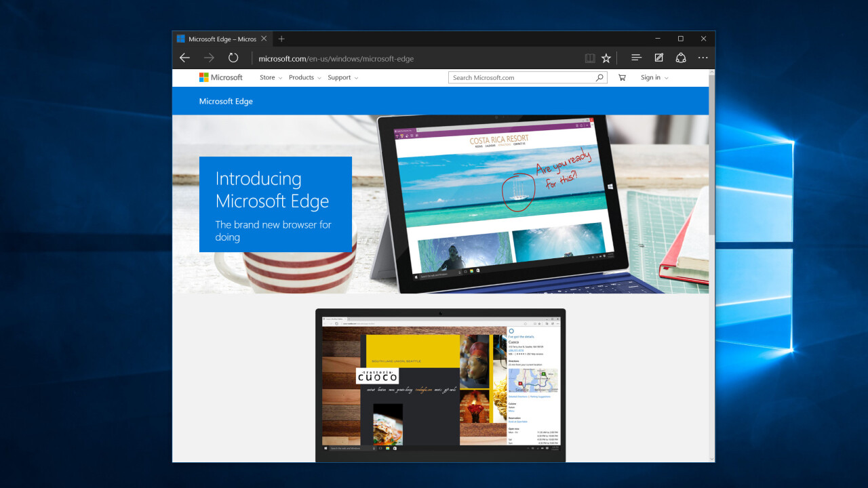Open the Sign in dropdown
The image size is (868, 488).
click(x=654, y=78)
